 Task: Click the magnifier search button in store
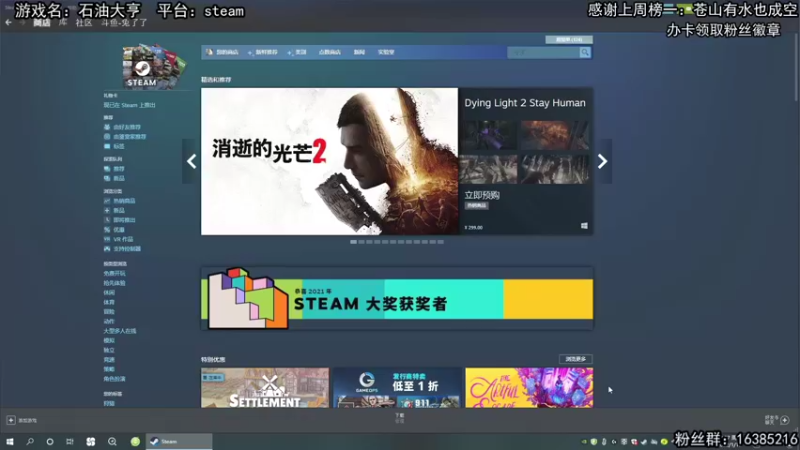tap(585, 52)
